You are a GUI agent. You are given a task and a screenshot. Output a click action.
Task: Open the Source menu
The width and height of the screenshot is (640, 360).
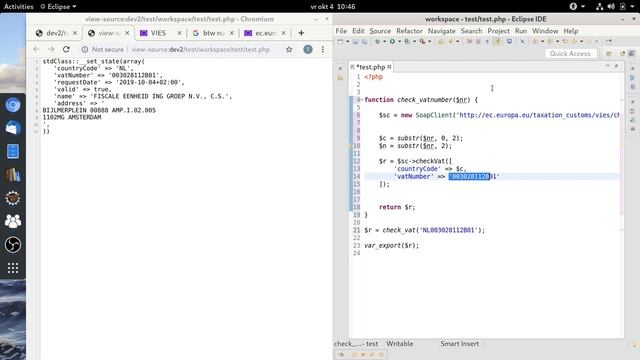(x=380, y=31)
